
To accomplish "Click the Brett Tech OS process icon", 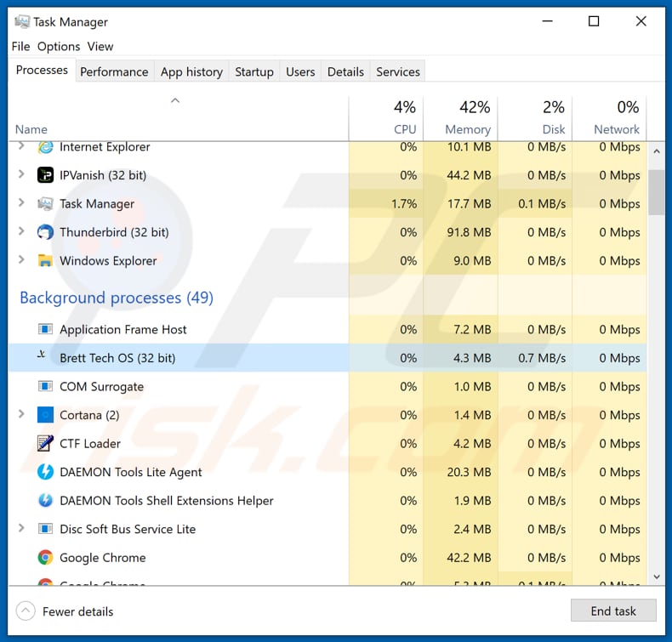I will [43, 355].
